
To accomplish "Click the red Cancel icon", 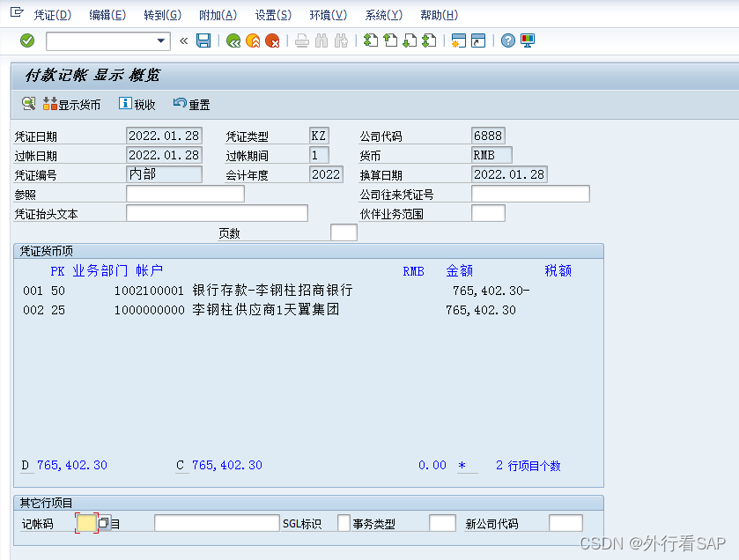I will pos(272,41).
